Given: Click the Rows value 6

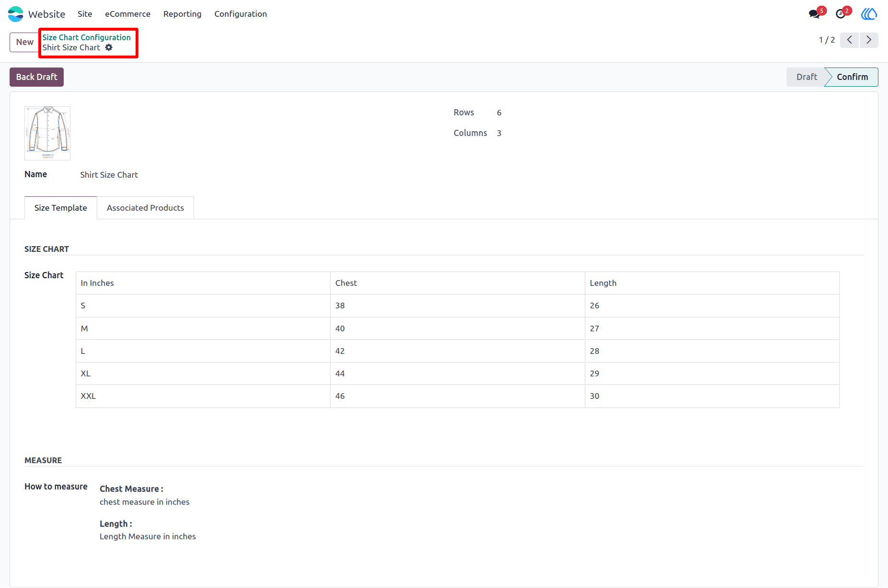Looking at the screenshot, I should 499,113.
